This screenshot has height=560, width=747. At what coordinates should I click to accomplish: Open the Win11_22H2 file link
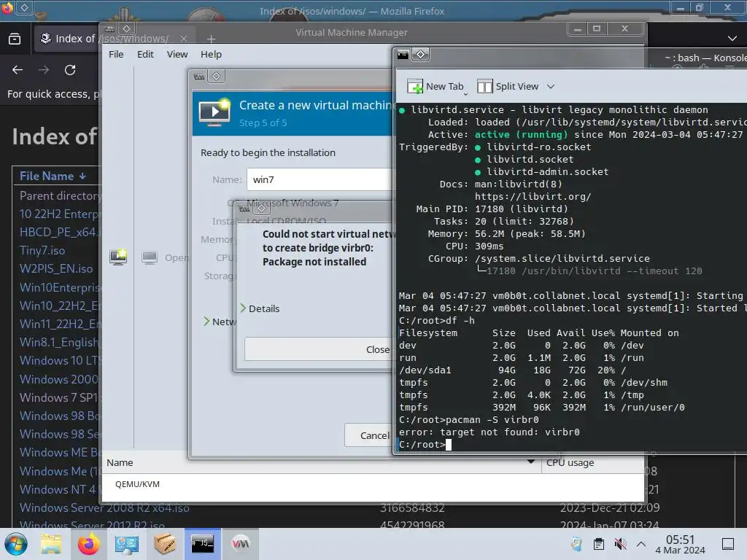(60, 324)
